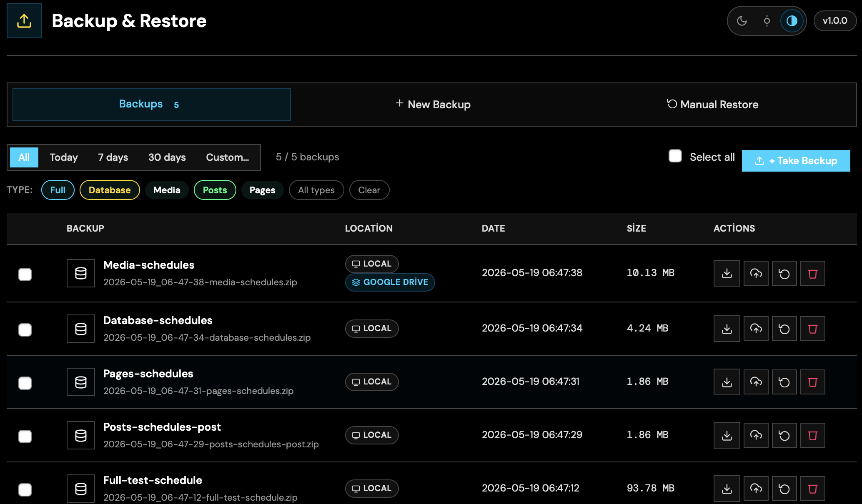Restore the Posts-schedules-post backup
The height and width of the screenshot is (504, 862).
[x=784, y=435]
